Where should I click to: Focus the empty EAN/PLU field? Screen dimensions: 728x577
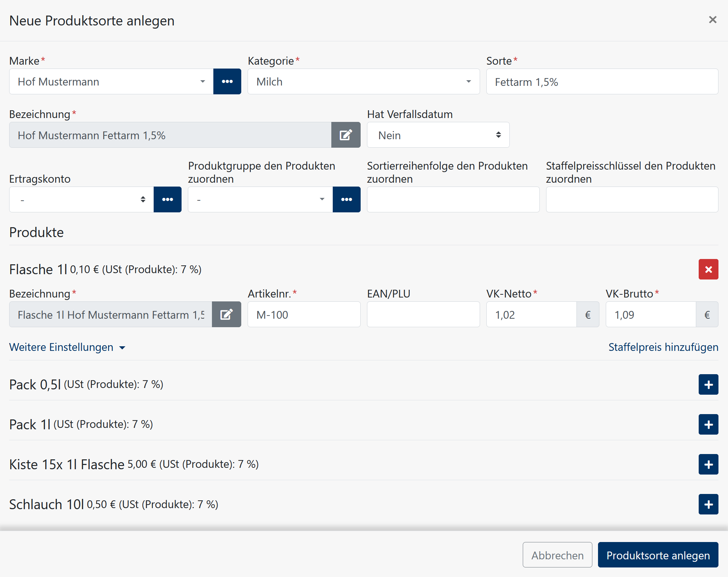(423, 314)
